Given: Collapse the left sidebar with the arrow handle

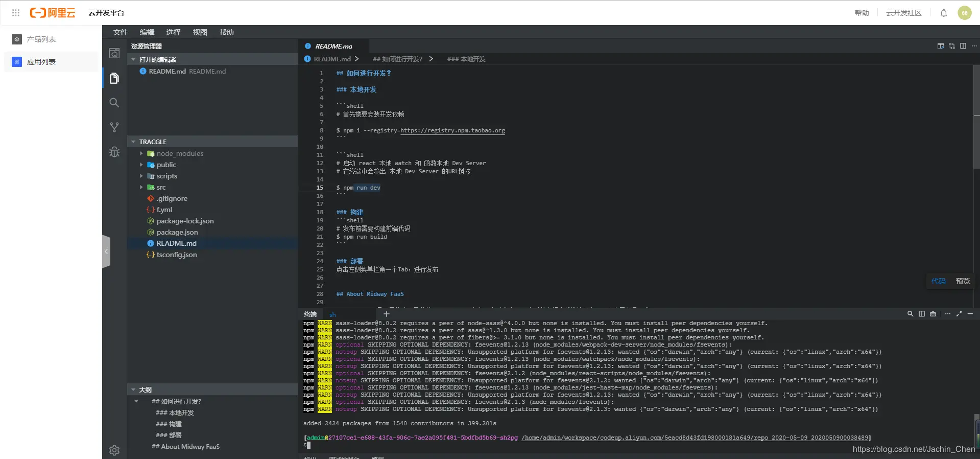Looking at the screenshot, I should [x=106, y=251].
